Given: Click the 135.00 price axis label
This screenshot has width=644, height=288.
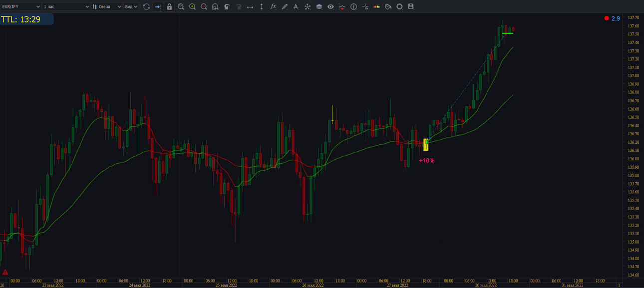Looking at the screenshot, I should 634,242.
